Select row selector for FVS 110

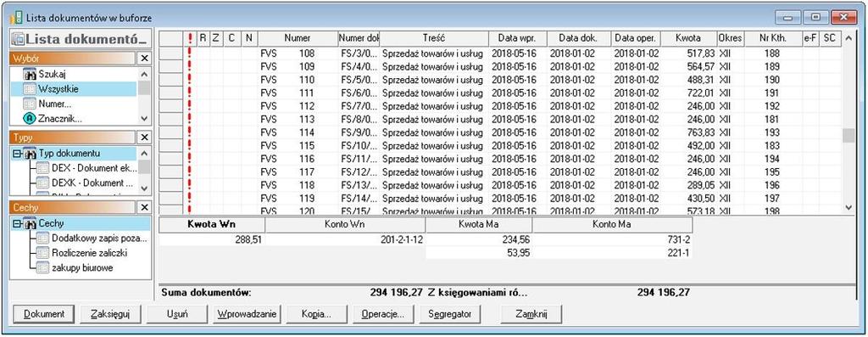click(x=170, y=80)
